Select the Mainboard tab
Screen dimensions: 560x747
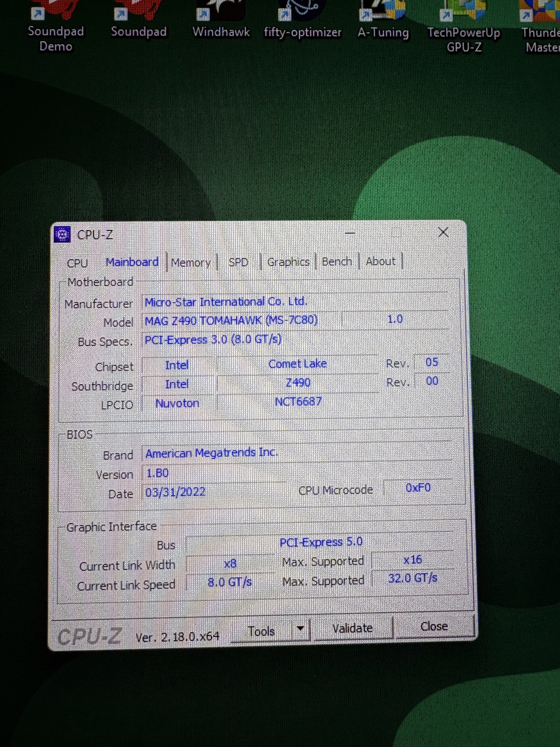pos(132,262)
